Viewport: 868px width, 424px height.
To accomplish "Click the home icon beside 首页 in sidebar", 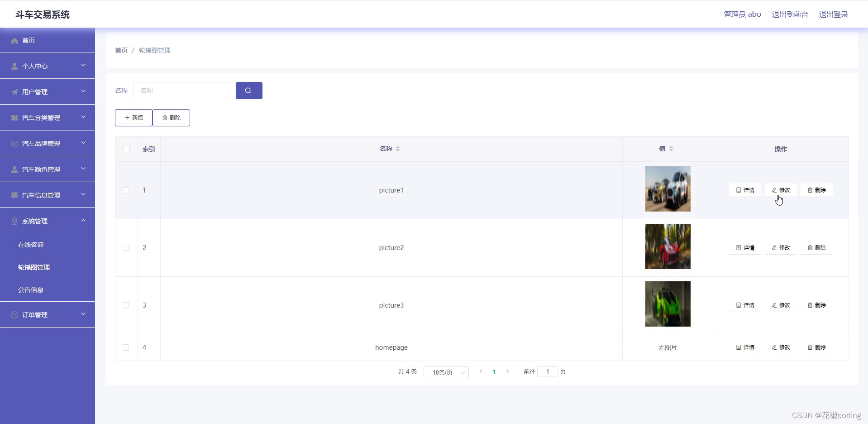I will tap(14, 41).
